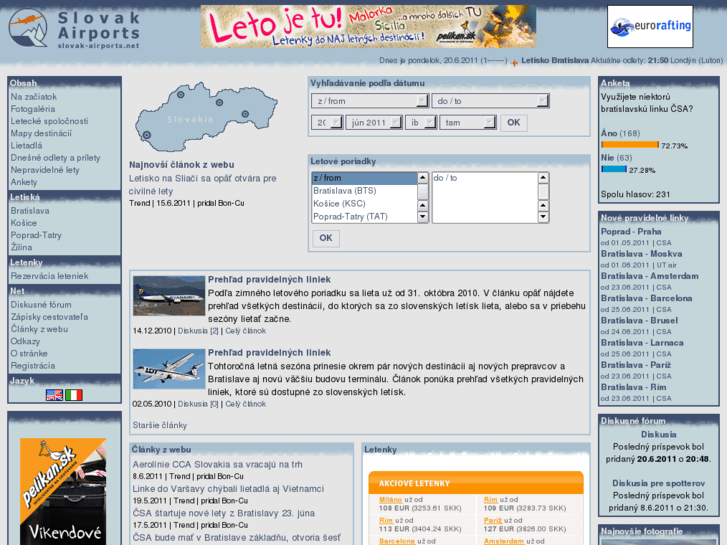The height and width of the screenshot is (545, 727).
Task: Click the Slovak Airports logo
Action: (74, 29)
